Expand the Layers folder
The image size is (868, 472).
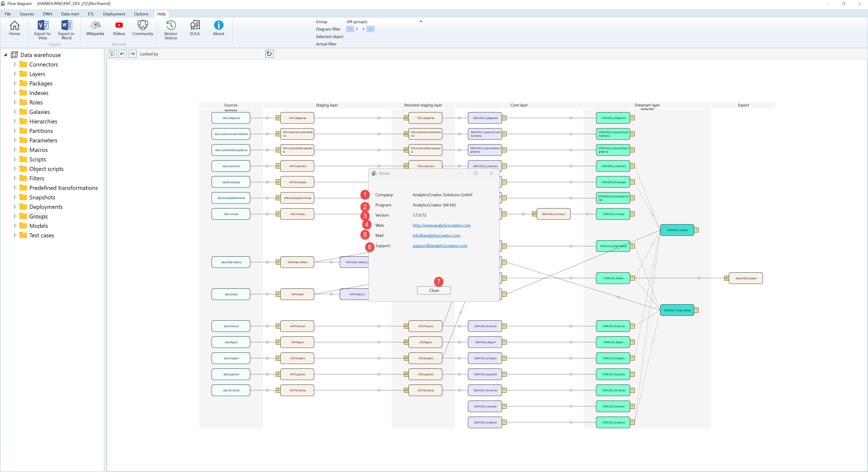15,74
